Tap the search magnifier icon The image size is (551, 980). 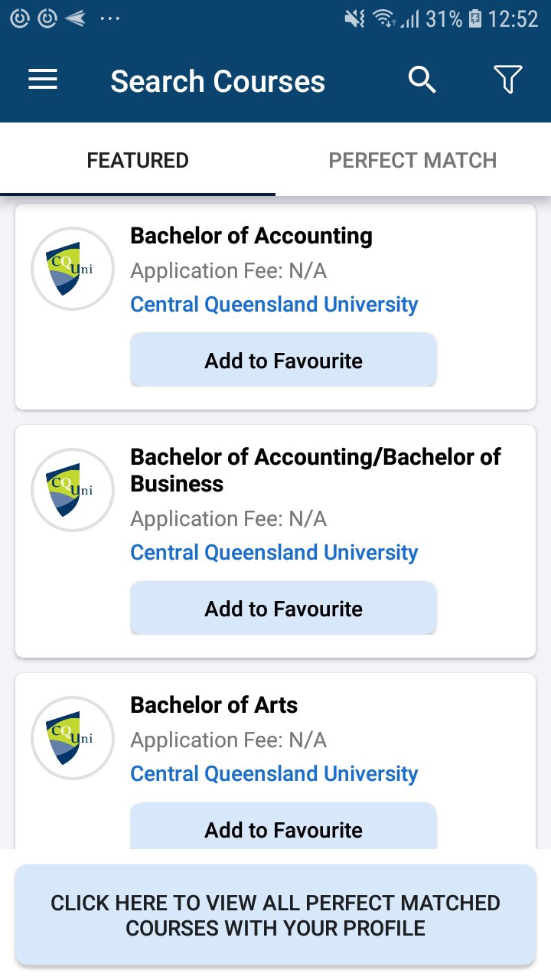tap(422, 80)
